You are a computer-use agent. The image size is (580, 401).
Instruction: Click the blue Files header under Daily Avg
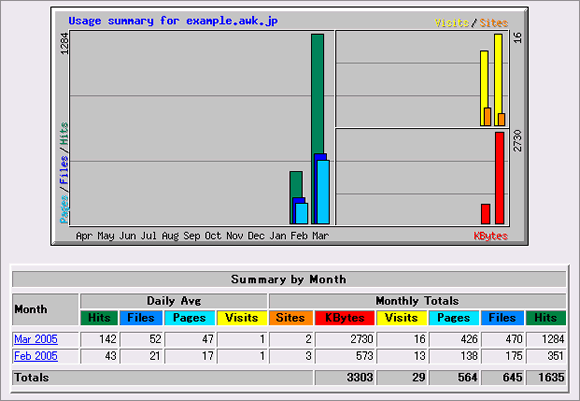pos(141,318)
